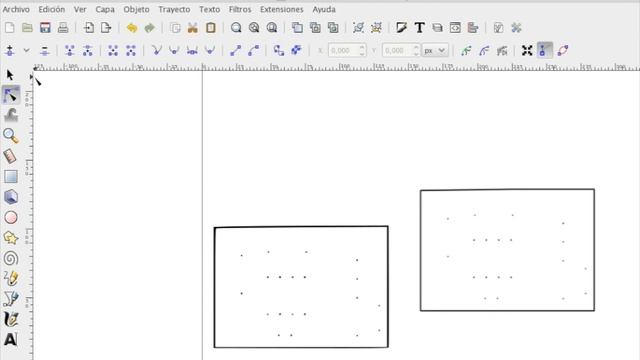Toggle show Bezier handles of nodes
The height and width of the screenshot is (360, 640).
(x=545, y=51)
